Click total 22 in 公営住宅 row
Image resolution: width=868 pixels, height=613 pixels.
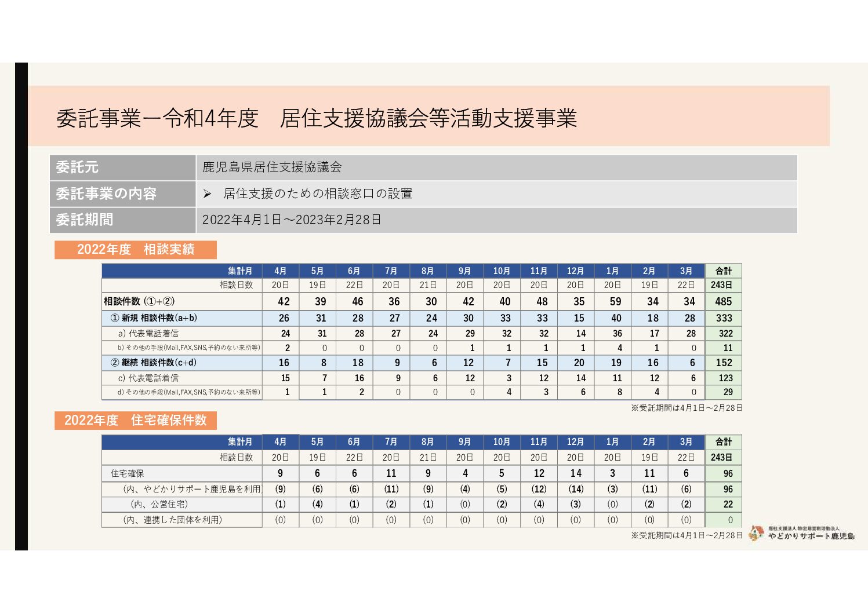coord(728,505)
